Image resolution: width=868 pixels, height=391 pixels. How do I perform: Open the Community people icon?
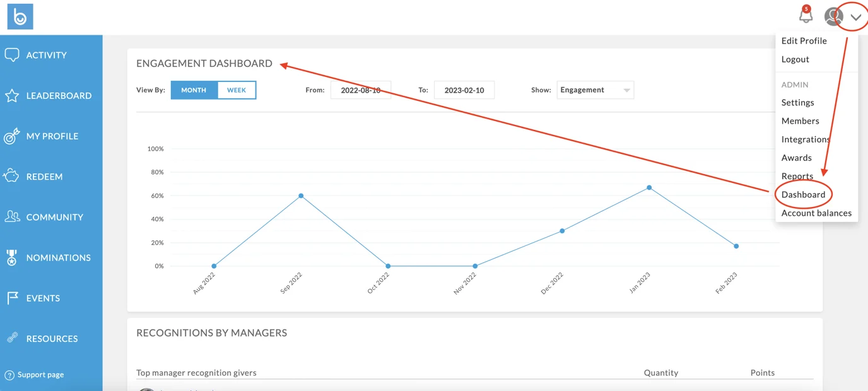(x=12, y=217)
